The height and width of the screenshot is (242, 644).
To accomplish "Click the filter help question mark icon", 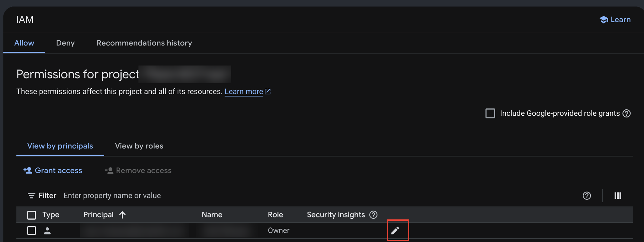I will (587, 196).
